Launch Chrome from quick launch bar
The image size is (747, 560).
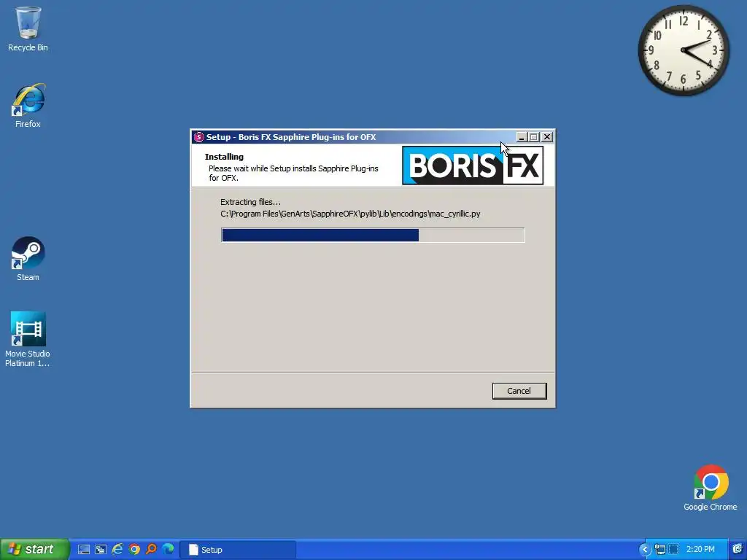pos(134,550)
